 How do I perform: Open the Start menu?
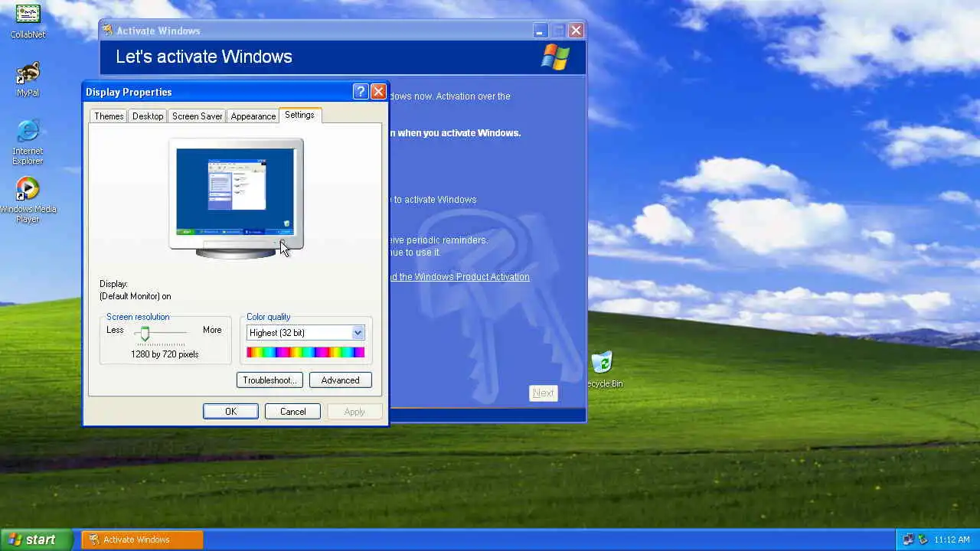pos(37,540)
